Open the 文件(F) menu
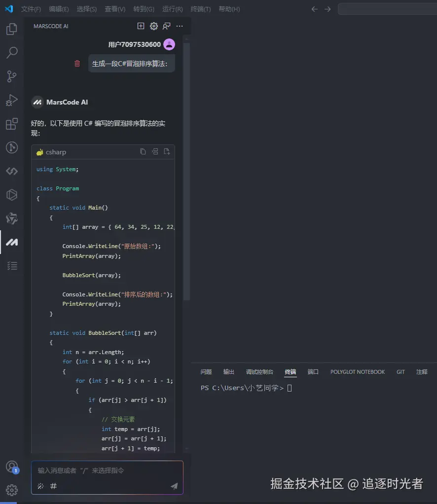 (x=31, y=9)
